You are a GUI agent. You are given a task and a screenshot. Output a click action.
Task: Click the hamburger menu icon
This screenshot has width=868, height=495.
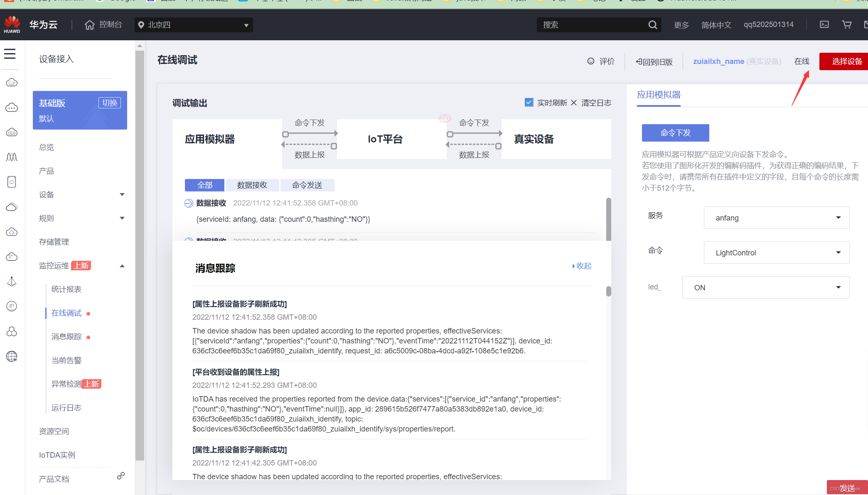click(10, 54)
